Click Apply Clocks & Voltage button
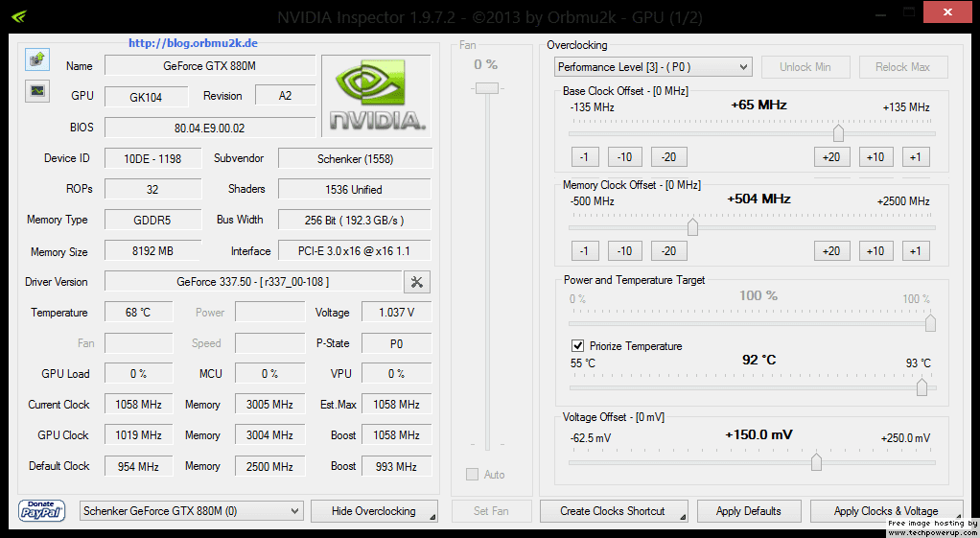The width and height of the screenshot is (980, 538). (x=886, y=511)
